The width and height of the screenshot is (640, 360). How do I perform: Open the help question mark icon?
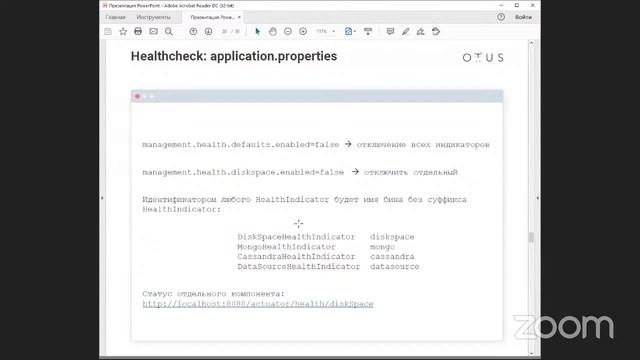click(501, 17)
